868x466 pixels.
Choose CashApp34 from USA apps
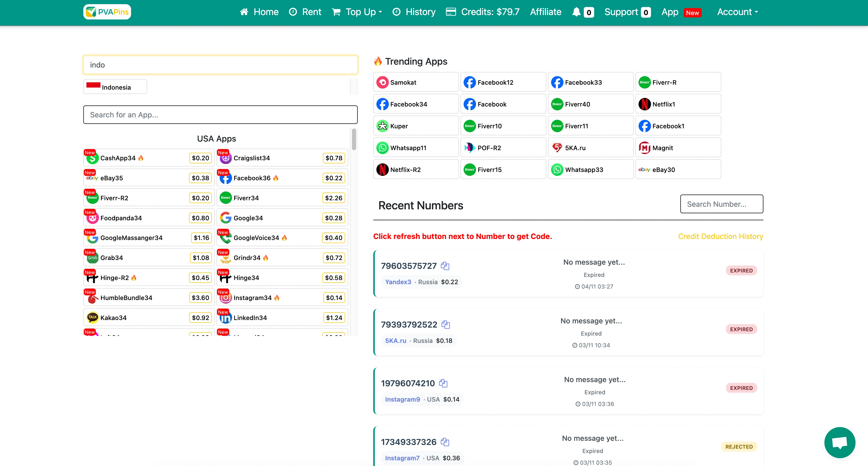point(149,158)
